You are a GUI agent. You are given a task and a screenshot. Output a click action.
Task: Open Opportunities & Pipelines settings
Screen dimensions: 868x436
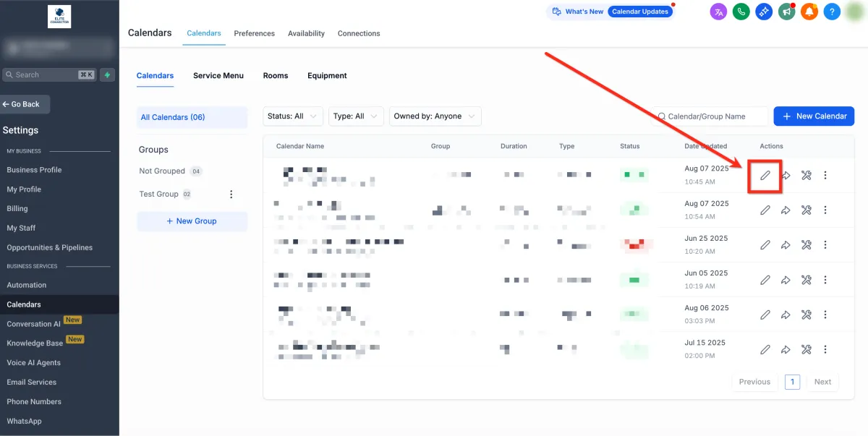pyautogui.click(x=50, y=247)
